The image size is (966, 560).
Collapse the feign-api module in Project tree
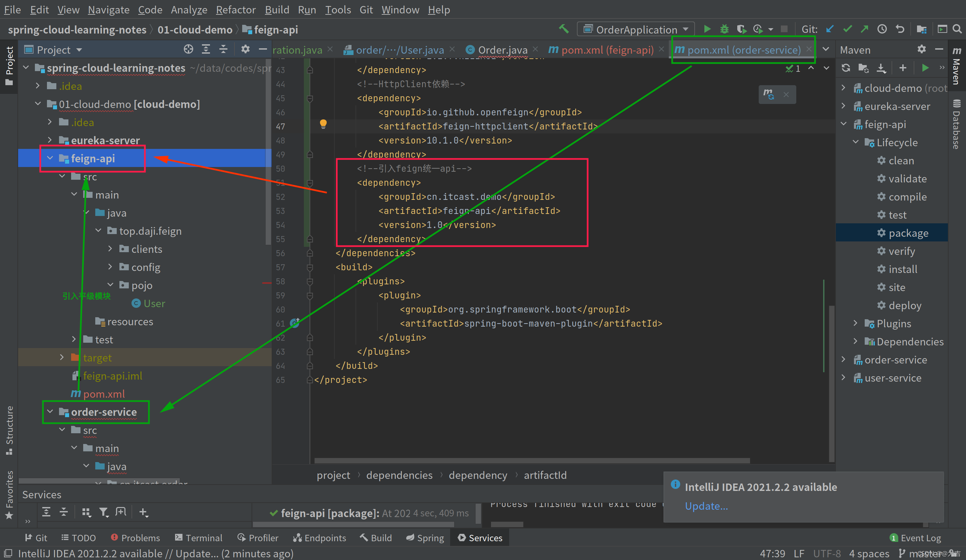[x=50, y=158]
